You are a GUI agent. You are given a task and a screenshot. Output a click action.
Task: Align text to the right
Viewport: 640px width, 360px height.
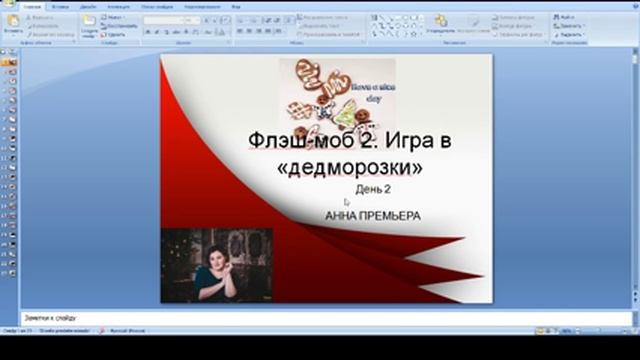(x=259, y=31)
